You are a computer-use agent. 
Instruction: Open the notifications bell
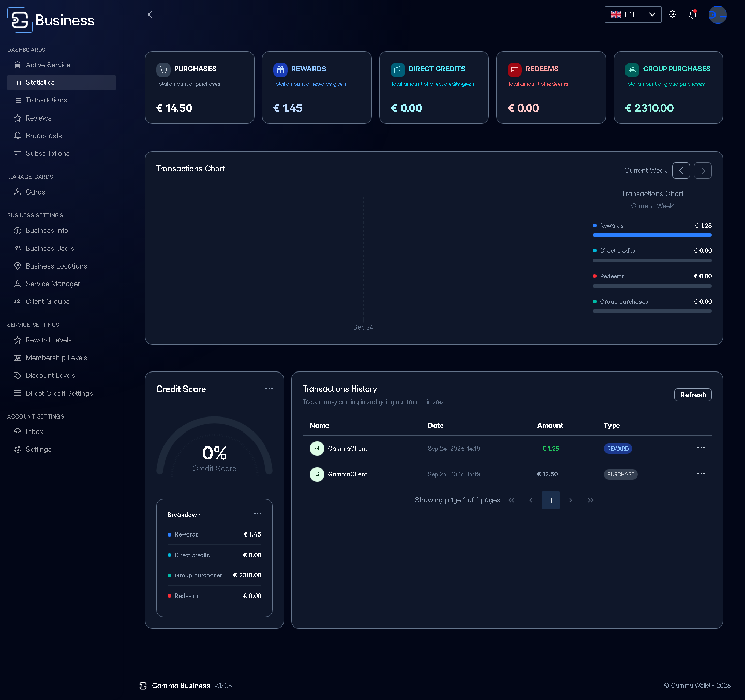pyautogui.click(x=693, y=14)
